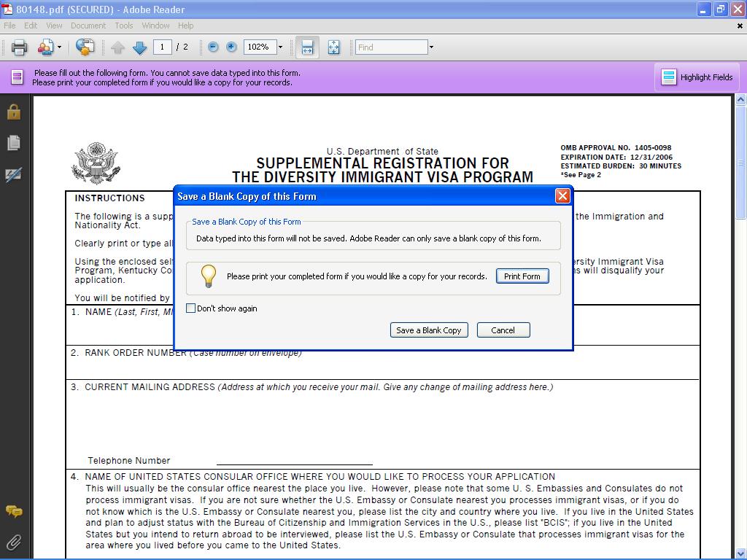Open the Edit menu

click(31, 26)
